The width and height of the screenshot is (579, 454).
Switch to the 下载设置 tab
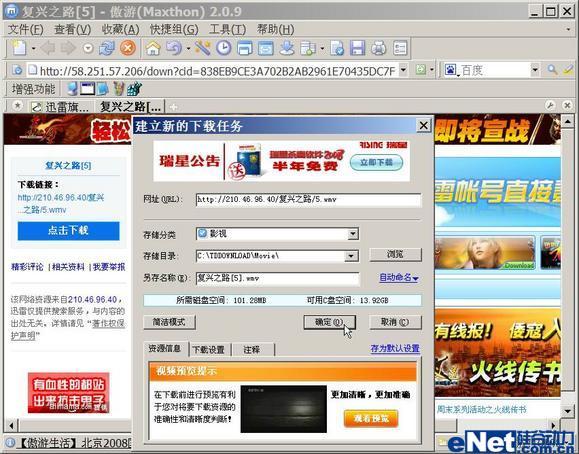(x=209, y=349)
